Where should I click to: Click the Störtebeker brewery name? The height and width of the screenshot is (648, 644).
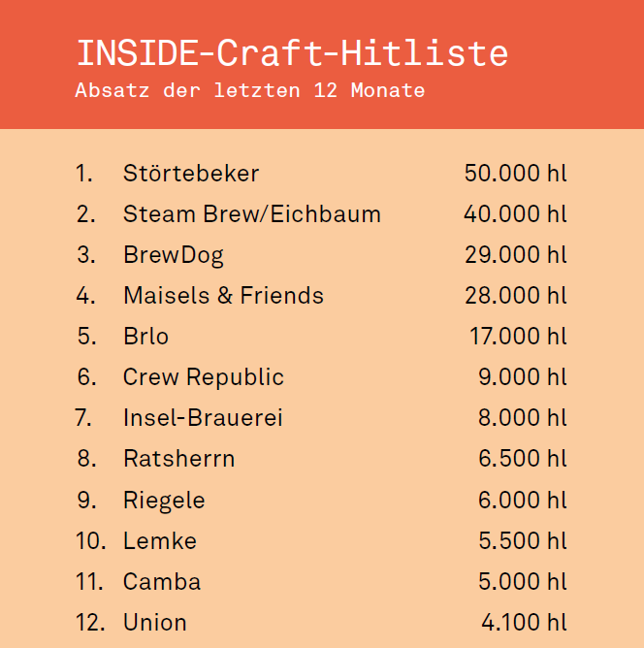click(191, 174)
